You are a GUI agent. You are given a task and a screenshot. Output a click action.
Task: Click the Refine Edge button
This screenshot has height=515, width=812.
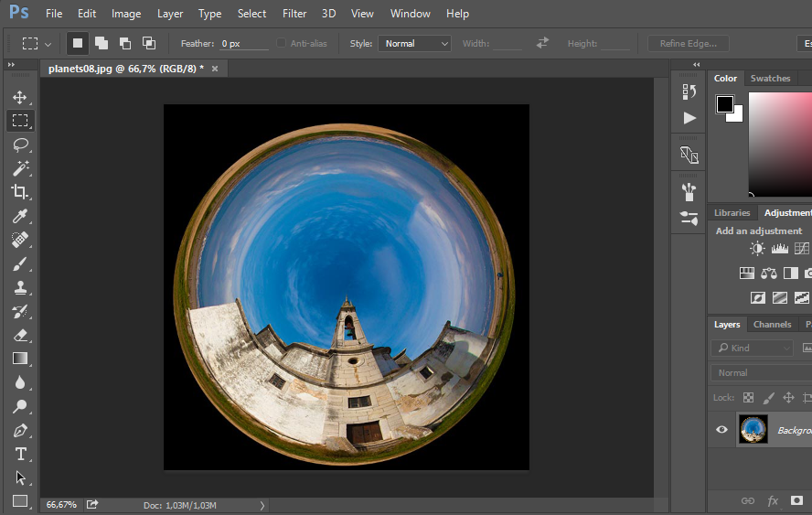click(x=689, y=43)
